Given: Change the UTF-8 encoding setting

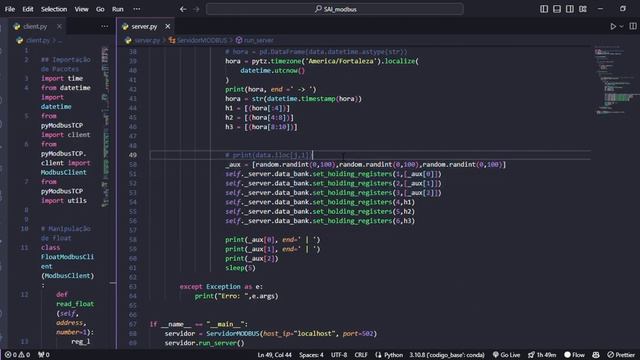Looking at the screenshot, I should (x=339, y=355).
